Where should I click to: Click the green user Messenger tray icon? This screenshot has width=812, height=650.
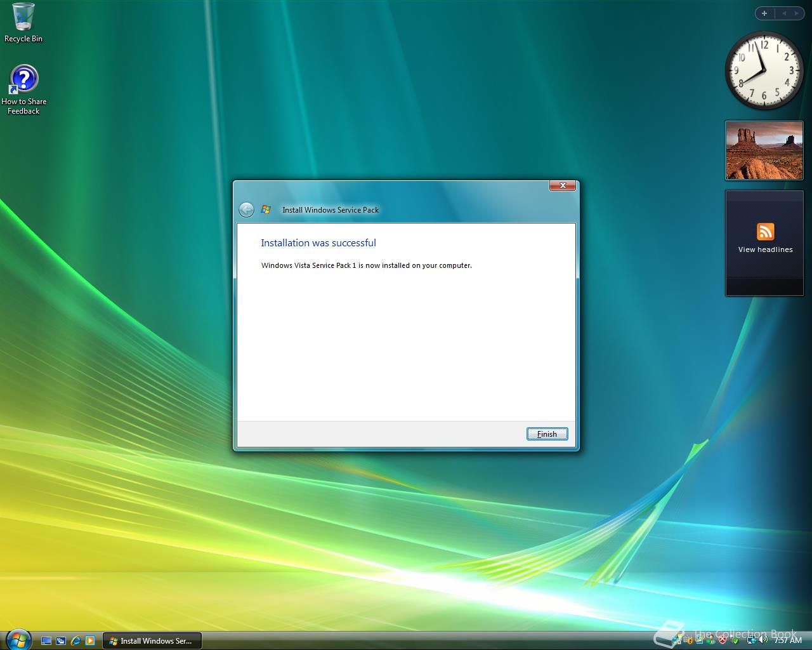(710, 640)
